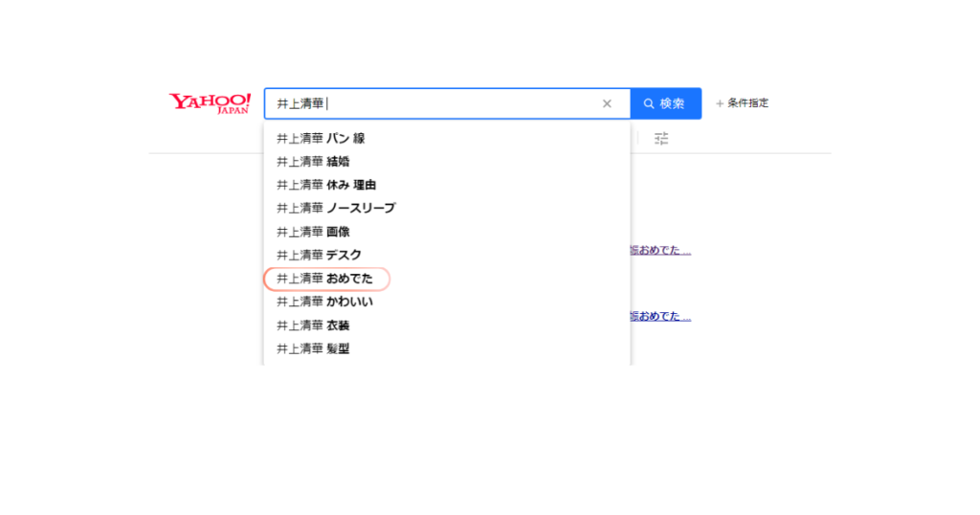980x515 pixels.
Task: Select suggestion 井上清華 パン 線
Action: tap(321, 138)
